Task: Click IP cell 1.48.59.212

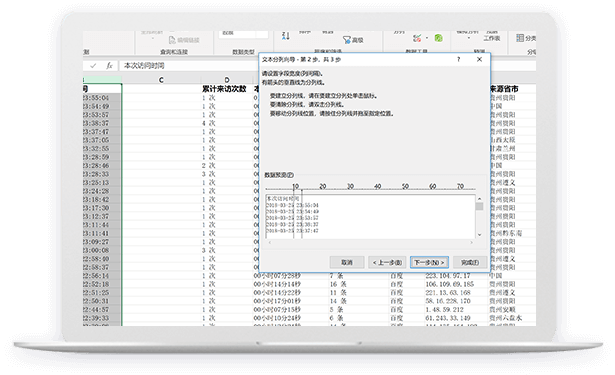Action: point(444,309)
